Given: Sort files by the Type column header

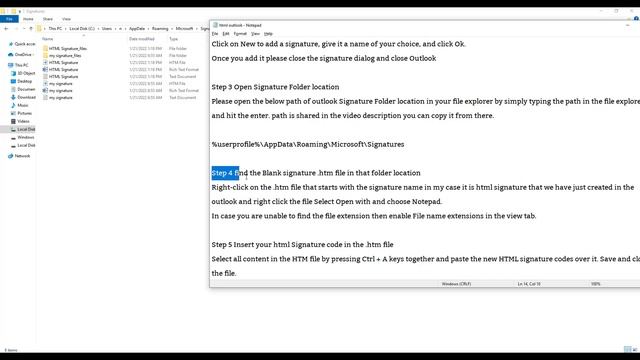Looking at the screenshot, I should click(x=173, y=39).
